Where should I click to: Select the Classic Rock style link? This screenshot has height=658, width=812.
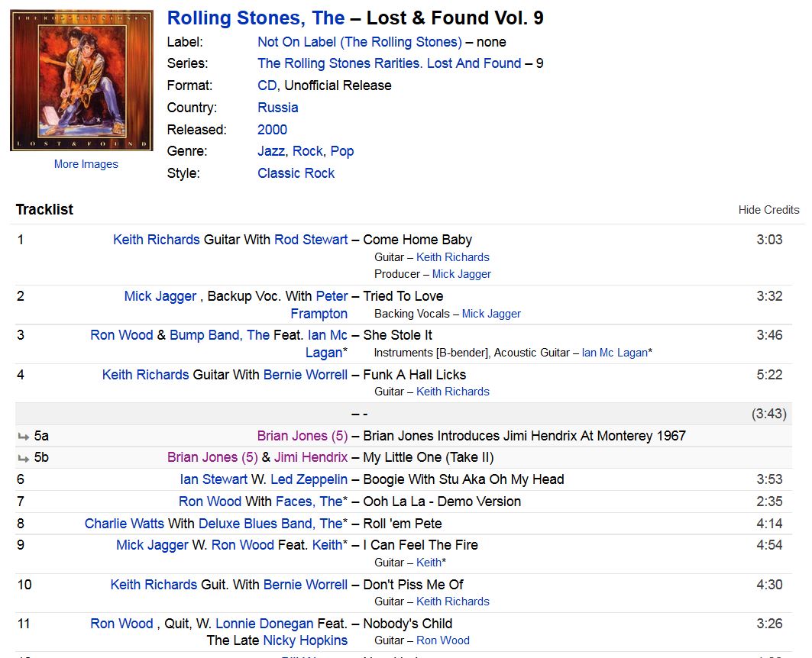click(296, 173)
